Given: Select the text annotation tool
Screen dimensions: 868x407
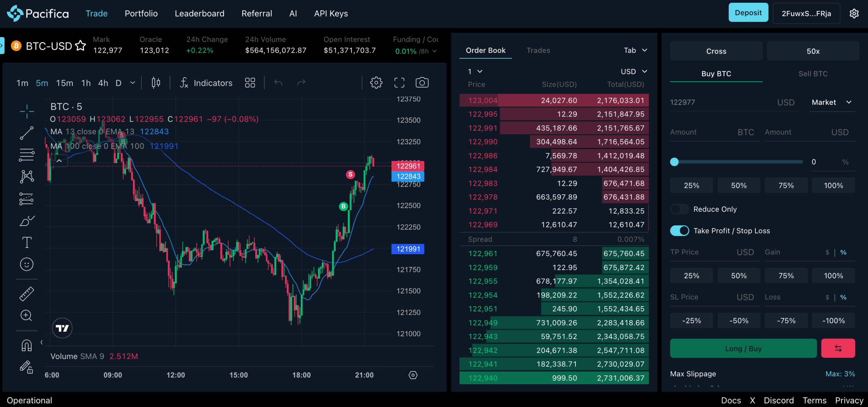Looking at the screenshot, I should pos(26,242).
